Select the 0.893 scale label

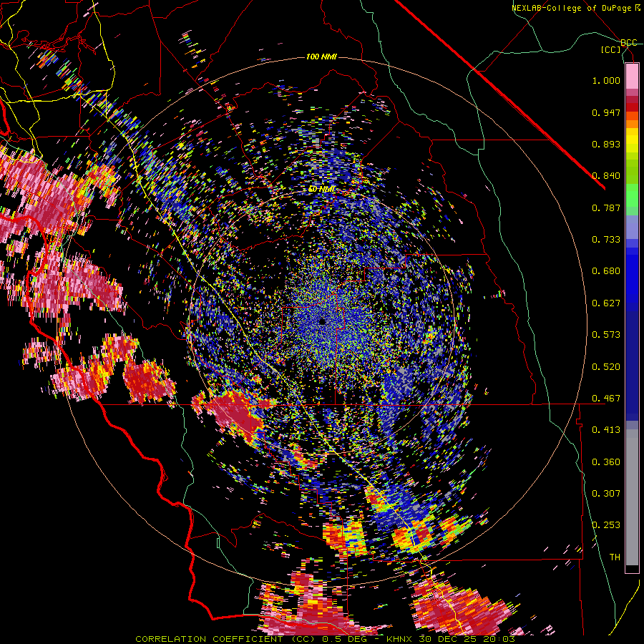tap(606, 144)
